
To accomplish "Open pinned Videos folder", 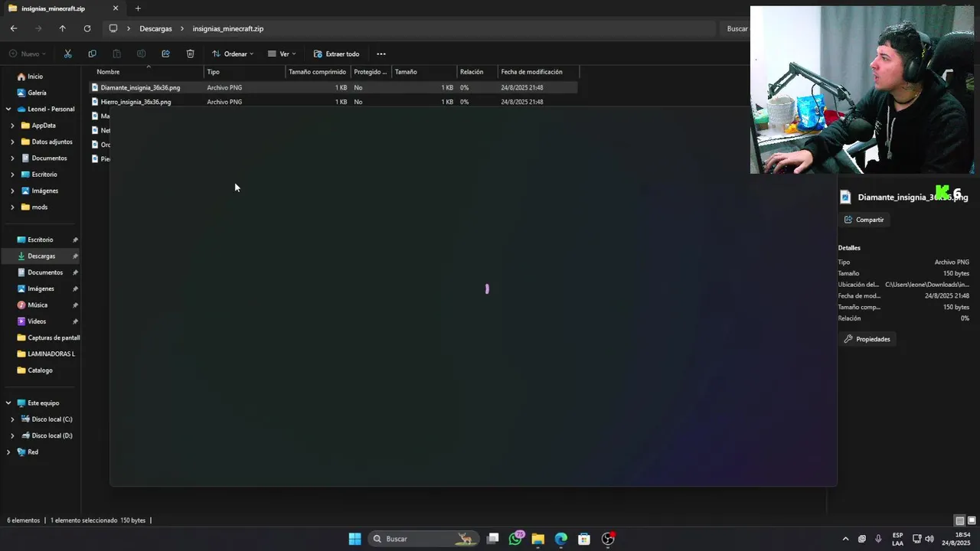I will 37,321.
